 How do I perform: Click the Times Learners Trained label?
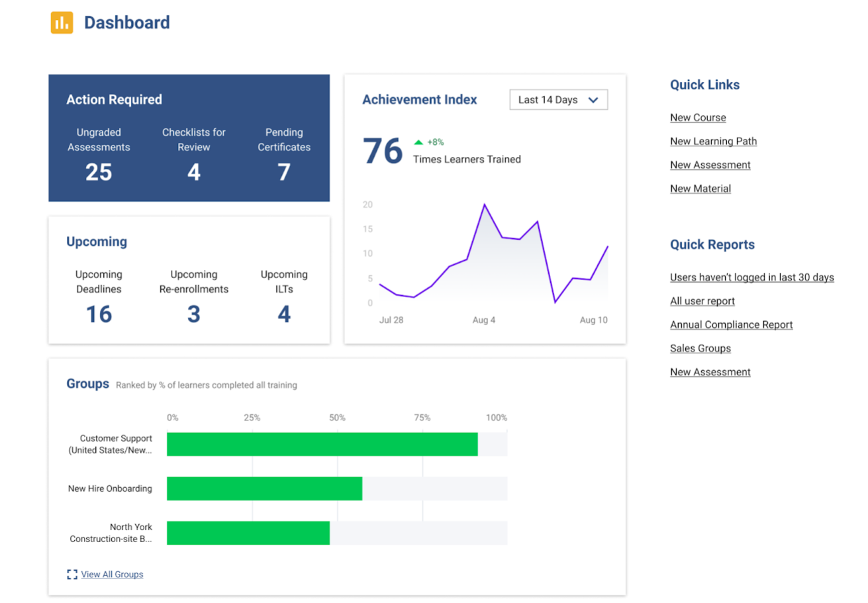point(467,159)
